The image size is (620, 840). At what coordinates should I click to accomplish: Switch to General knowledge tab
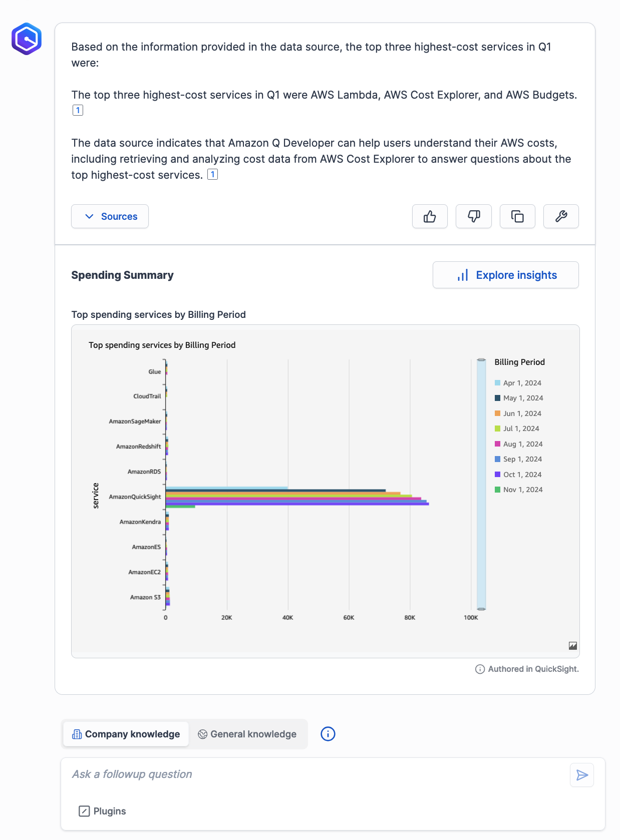[x=247, y=734]
